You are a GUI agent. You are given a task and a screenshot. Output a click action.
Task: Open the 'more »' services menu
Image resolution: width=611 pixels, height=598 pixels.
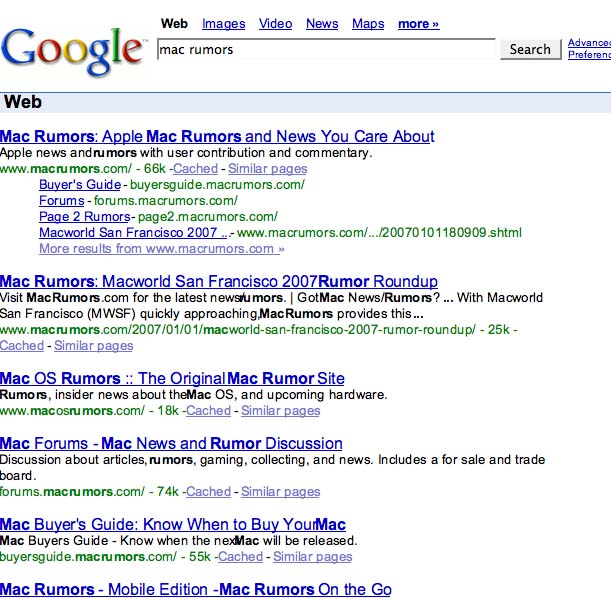[x=419, y=24]
